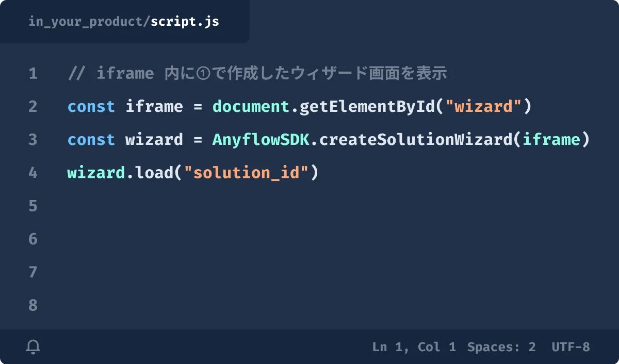Click line number 5 in the gutter
This screenshot has height=364, width=619.
tap(33, 206)
